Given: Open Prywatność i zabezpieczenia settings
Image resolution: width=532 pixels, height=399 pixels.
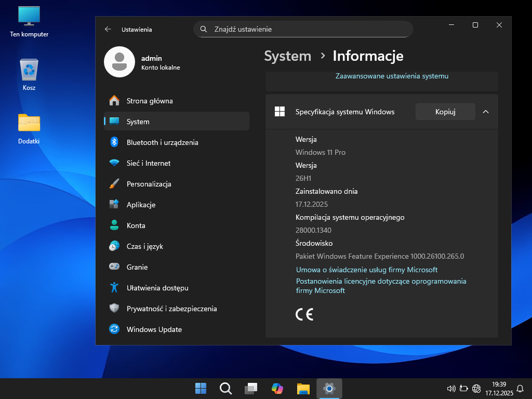Looking at the screenshot, I should click(171, 309).
